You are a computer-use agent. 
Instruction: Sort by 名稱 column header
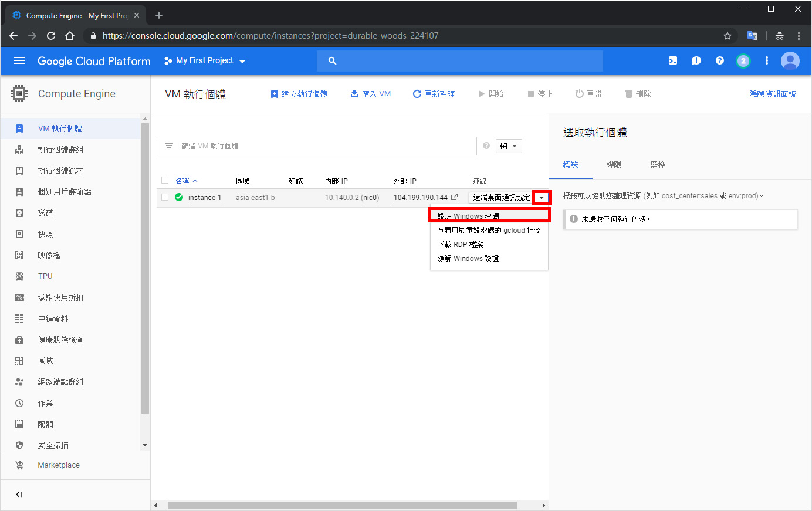point(187,181)
